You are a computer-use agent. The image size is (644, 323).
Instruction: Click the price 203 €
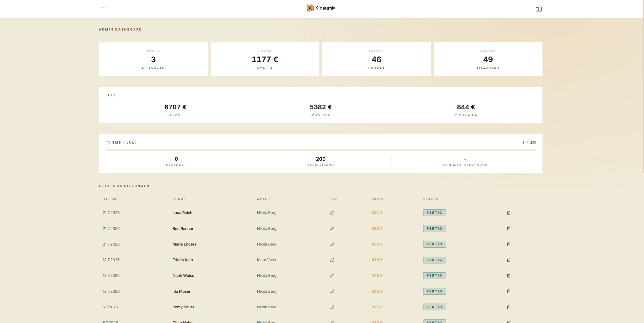[x=377, y=307]
